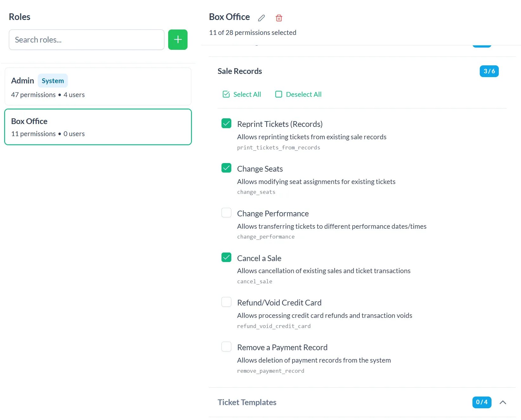Click the print_tickets_from_records code text

[x=279, y=148]
